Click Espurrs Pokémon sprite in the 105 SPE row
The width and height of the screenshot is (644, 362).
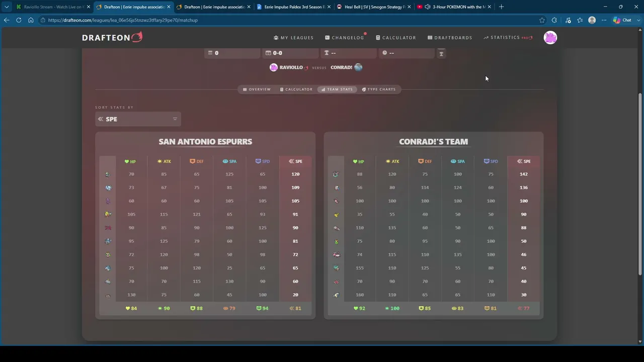click(108, 201)
